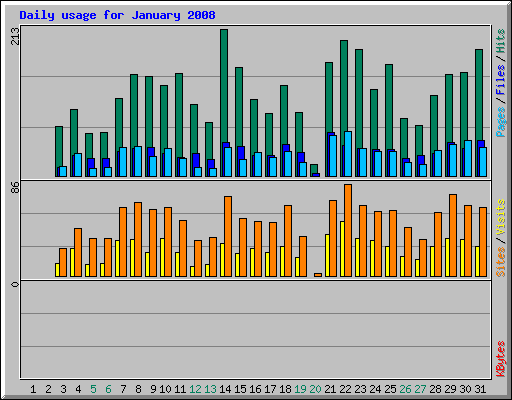512x400 pixels.
Task: Click day label '2' on the x-axis
Action: pos(48,389)
